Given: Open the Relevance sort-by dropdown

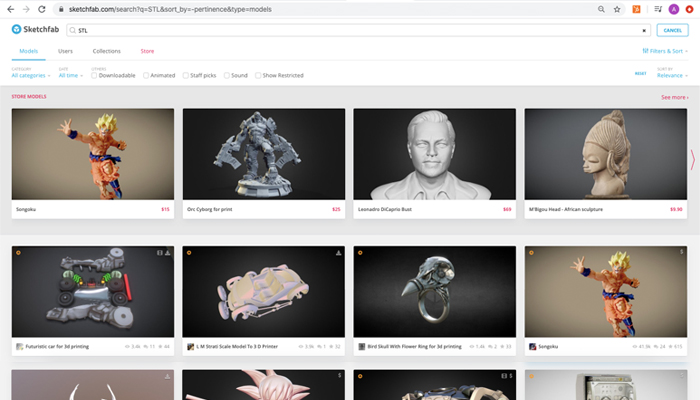Looking at the screenshot, I should (x=672, y=75).
